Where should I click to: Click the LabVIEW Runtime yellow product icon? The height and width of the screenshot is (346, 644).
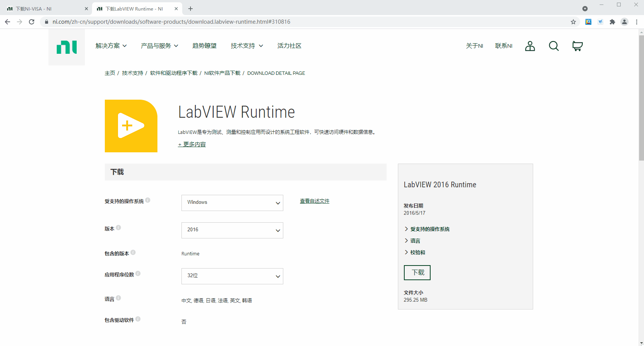pos(131,126)
